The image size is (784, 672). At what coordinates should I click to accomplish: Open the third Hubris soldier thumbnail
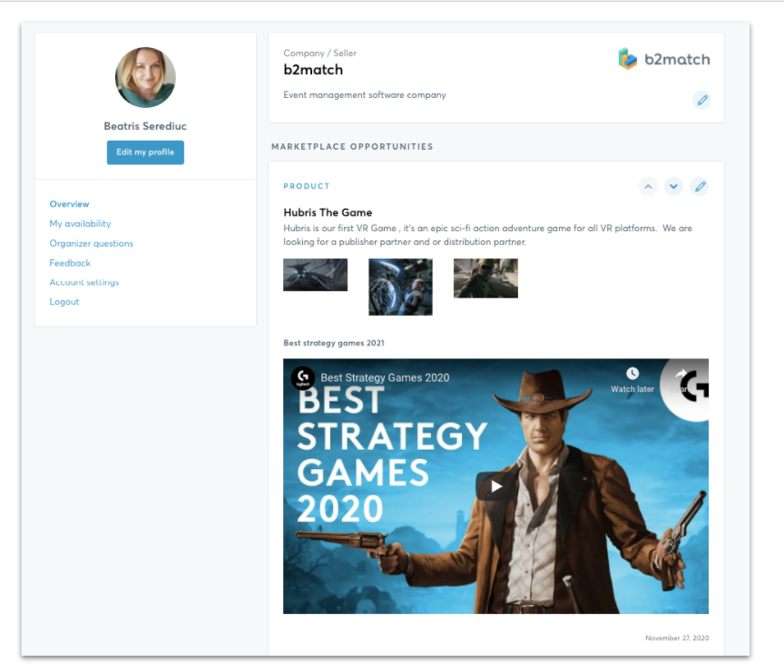485,278
